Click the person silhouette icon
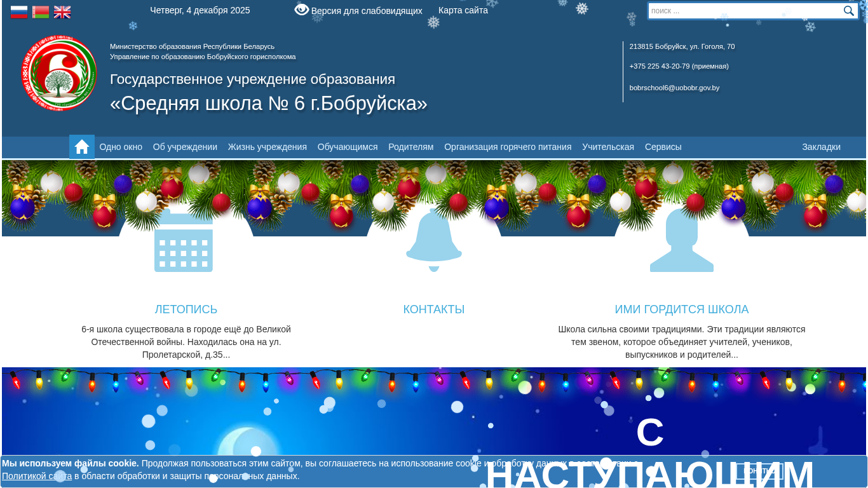 point(682,240)
